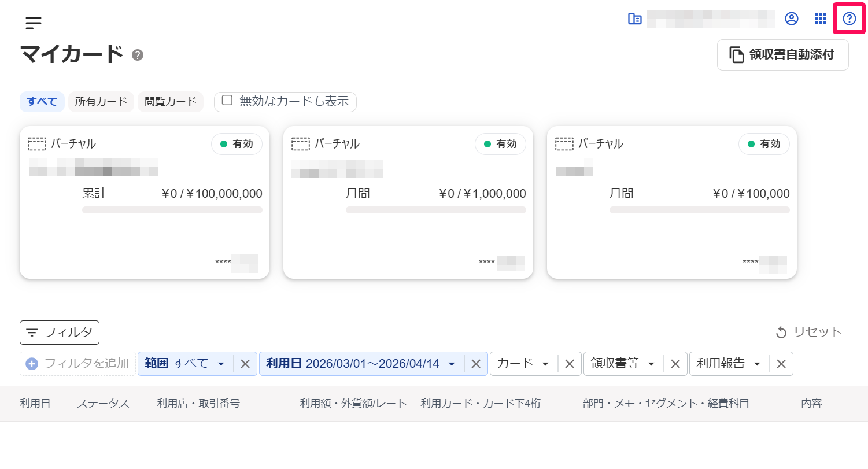The height and width of the screenshot is (469, 868).
Task: Open the virtual card with ¥1,000,000 limit
Action: [x=408, y=202]
